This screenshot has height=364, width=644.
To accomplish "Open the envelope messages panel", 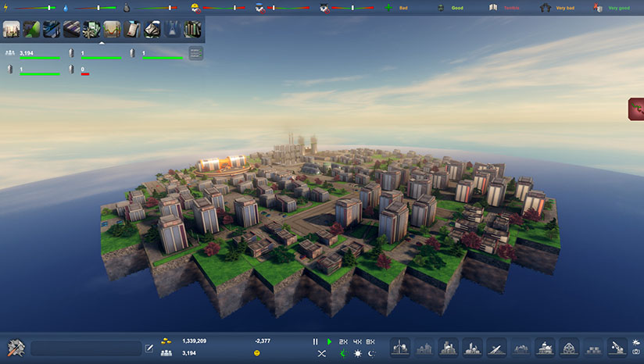I will tap(152, 30).
